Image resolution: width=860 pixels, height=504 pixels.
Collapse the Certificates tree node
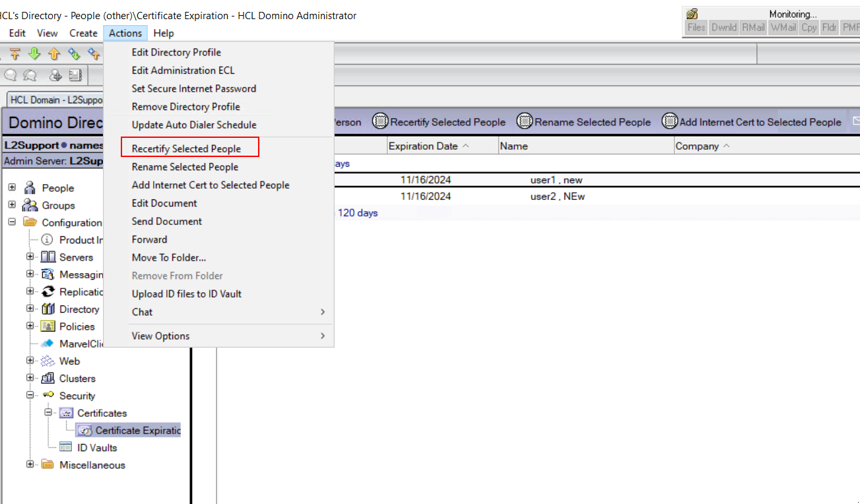48,412
